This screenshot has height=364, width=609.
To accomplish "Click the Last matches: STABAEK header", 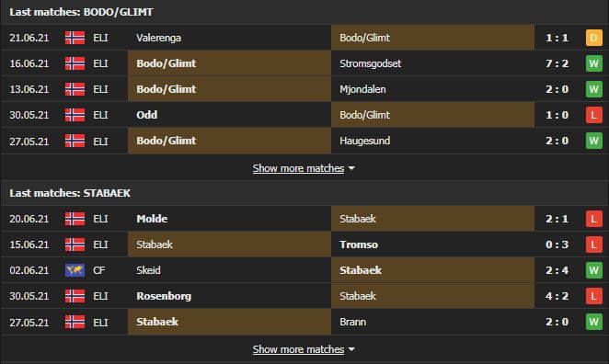I will pos(70,193).
